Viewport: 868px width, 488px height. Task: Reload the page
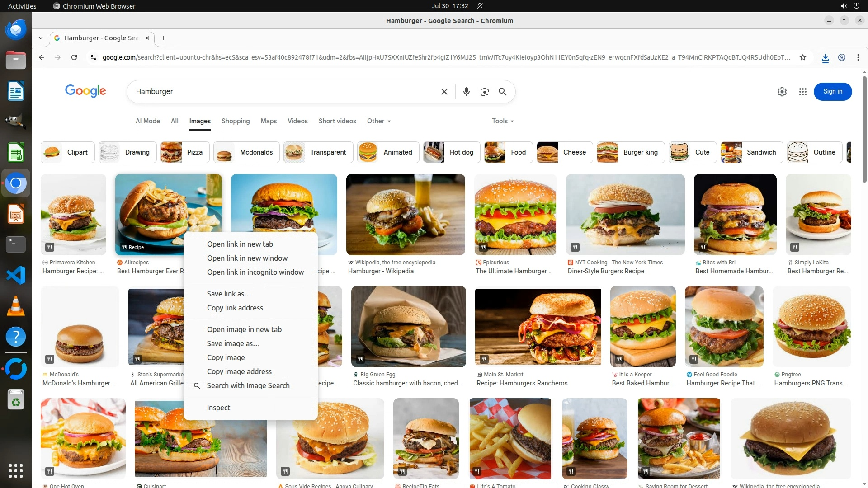coord(74,57)
